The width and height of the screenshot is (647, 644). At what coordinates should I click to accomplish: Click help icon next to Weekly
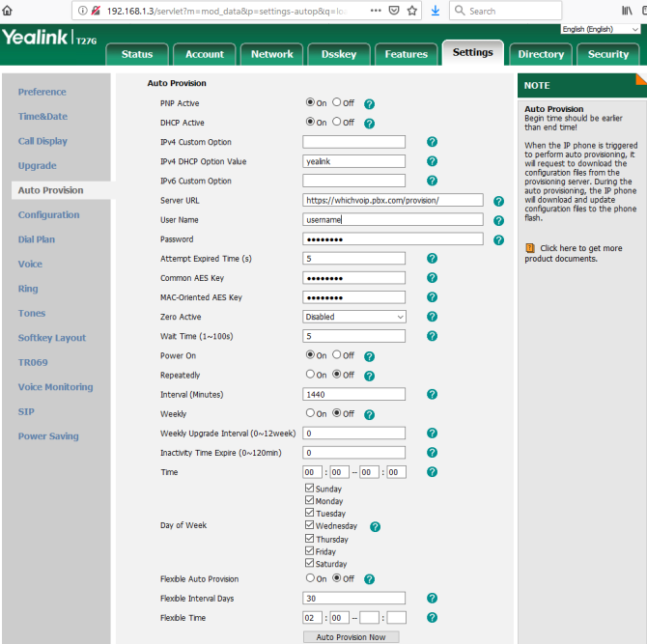369,414
